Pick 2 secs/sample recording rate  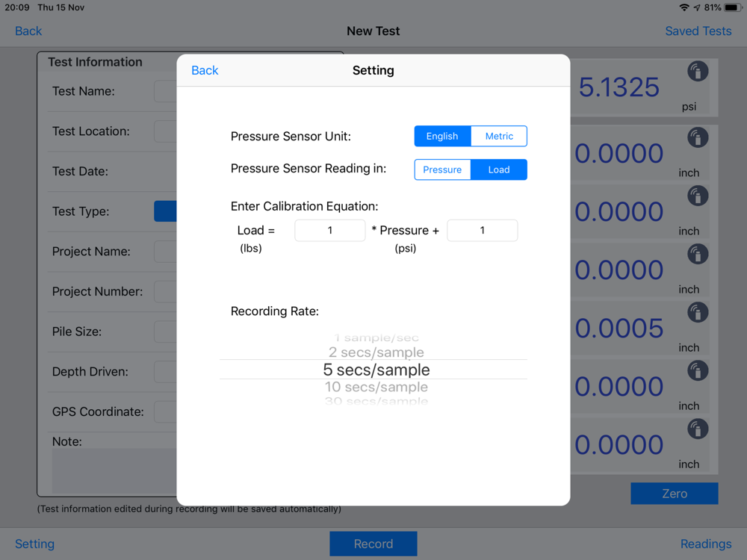coord(376,352)
